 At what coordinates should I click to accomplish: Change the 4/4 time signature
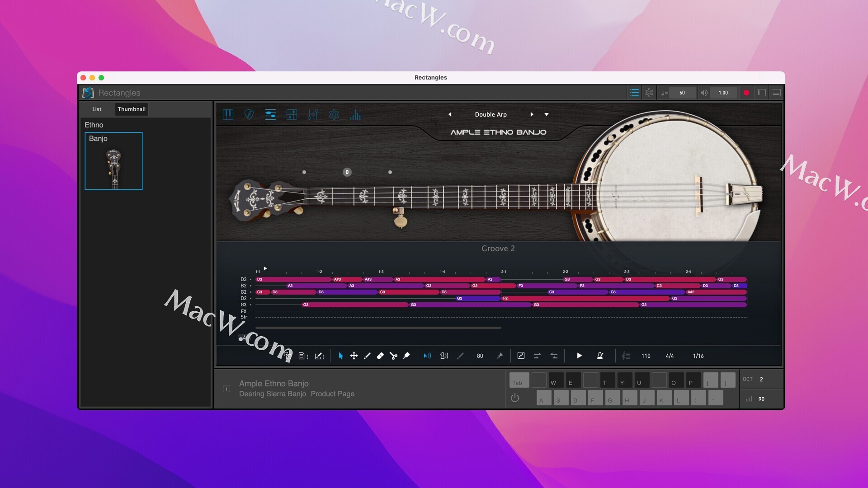pyautogui.click(x=670, y=356)
